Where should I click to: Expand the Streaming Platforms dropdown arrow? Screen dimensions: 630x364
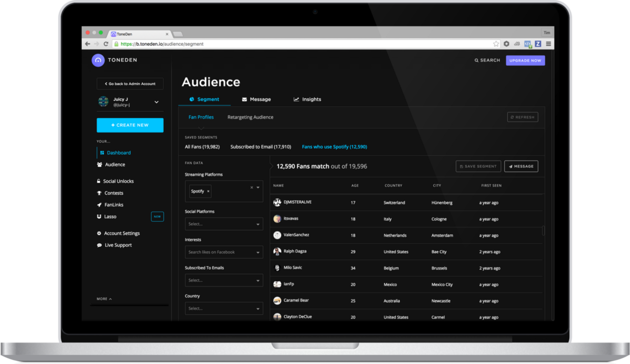[258, 187]
